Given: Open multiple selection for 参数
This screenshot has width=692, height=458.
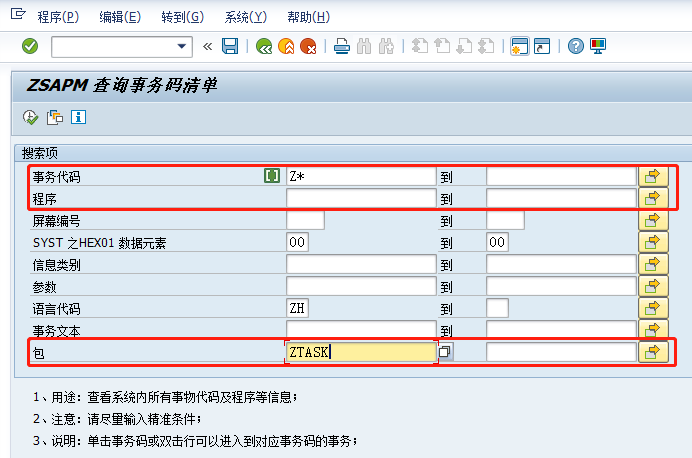Looking at the screenshot, I should point(653,286).
